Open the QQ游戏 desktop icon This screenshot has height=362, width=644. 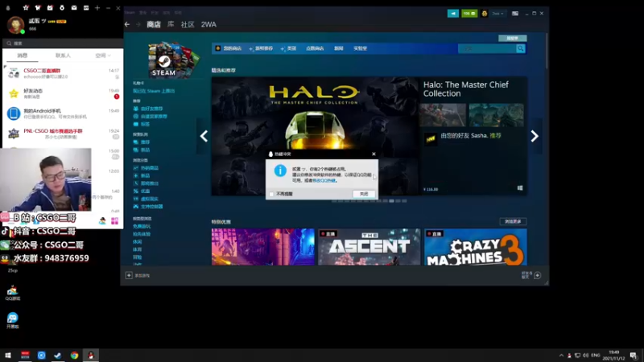click(x=13, y=293)
